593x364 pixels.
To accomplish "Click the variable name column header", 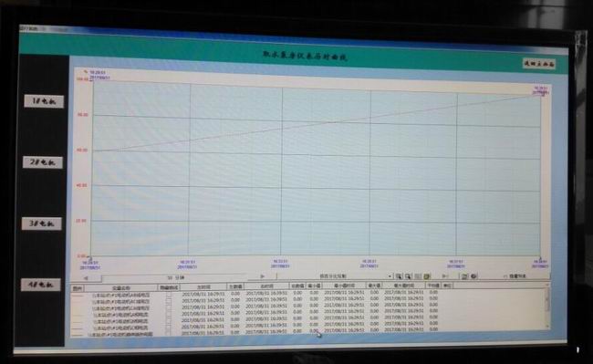I will pyautogui.click(x=121, y=287).
